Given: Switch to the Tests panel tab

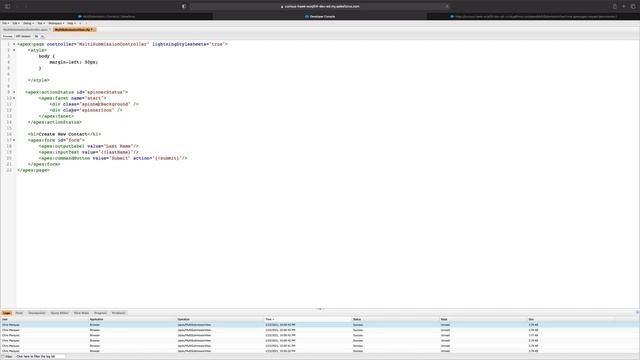Looking at the screenshot, I should point(19,313).
